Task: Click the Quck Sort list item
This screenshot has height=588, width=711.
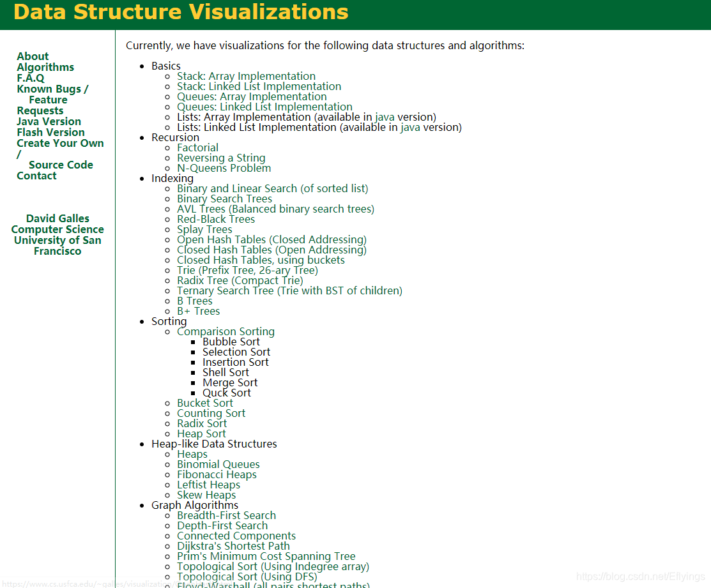Action: [227, 393]
